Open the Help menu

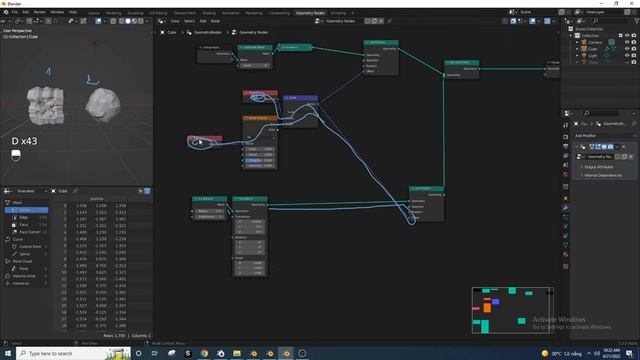click(73, 12)
